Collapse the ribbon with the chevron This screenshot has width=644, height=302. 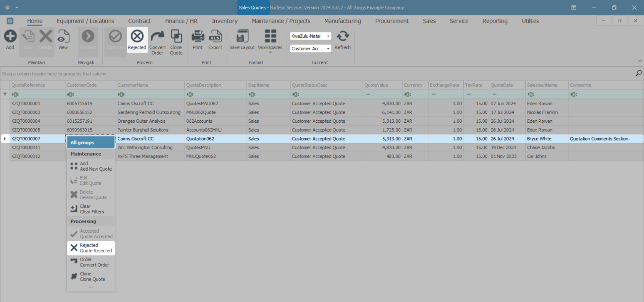point(640,61)
